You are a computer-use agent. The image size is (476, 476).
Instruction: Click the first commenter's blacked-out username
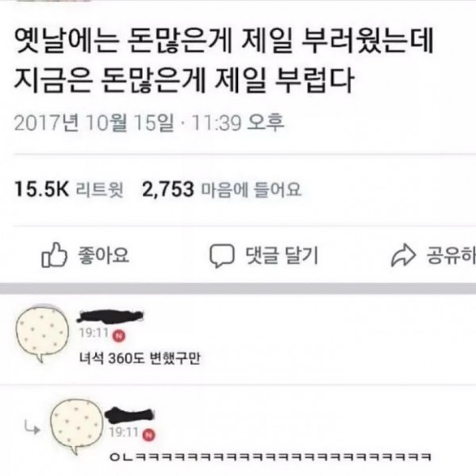pyautogui.click(x=110, y=317)
